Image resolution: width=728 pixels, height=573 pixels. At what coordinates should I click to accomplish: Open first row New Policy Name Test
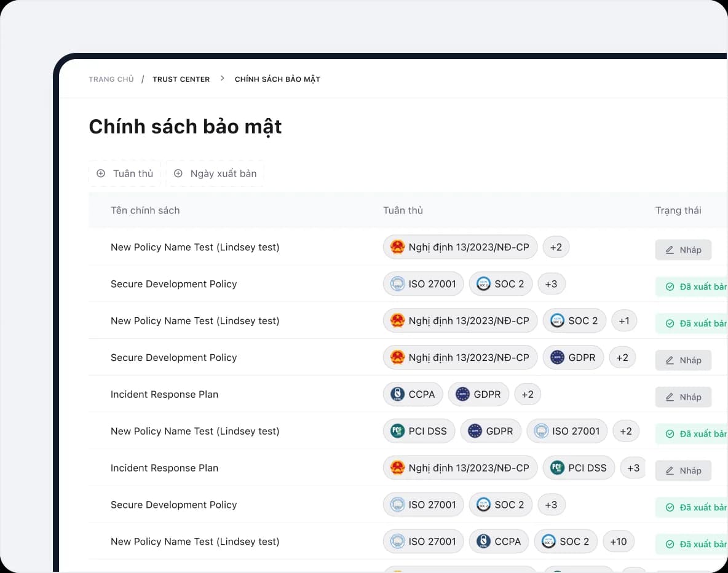195,247
